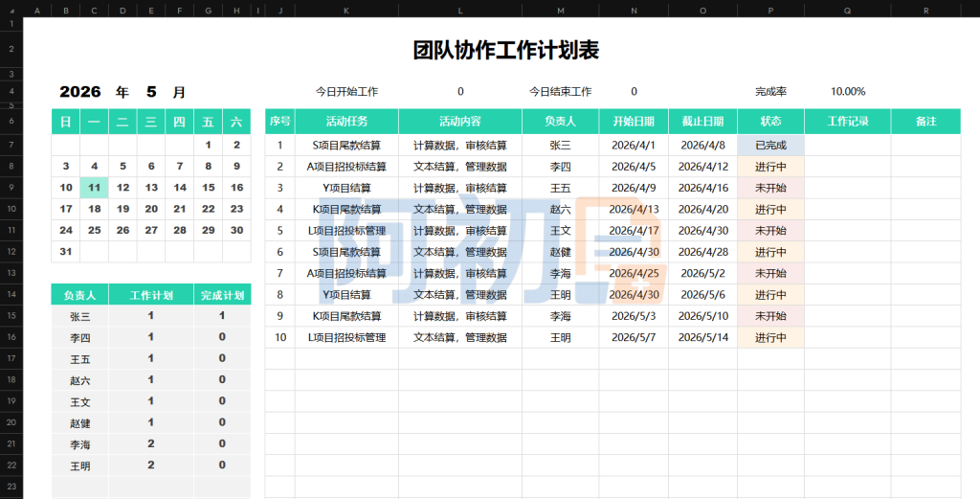Select 进行中 status for task 10
Viewport: 980px width, 499px height.
tap(770, 337)
